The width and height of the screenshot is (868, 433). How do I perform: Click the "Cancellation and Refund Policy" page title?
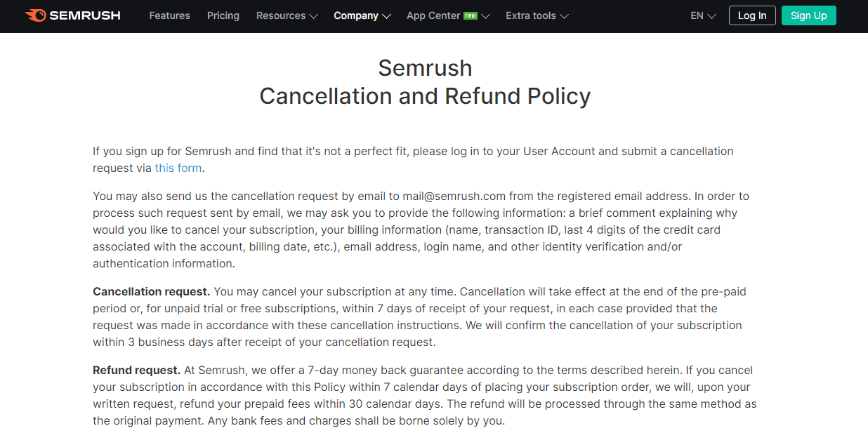point(425,96)
